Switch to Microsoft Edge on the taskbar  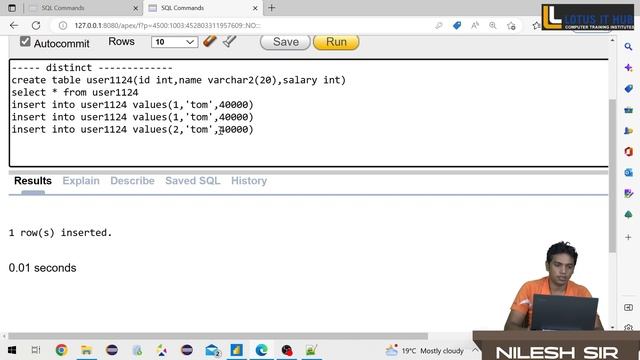click(261, 350)
